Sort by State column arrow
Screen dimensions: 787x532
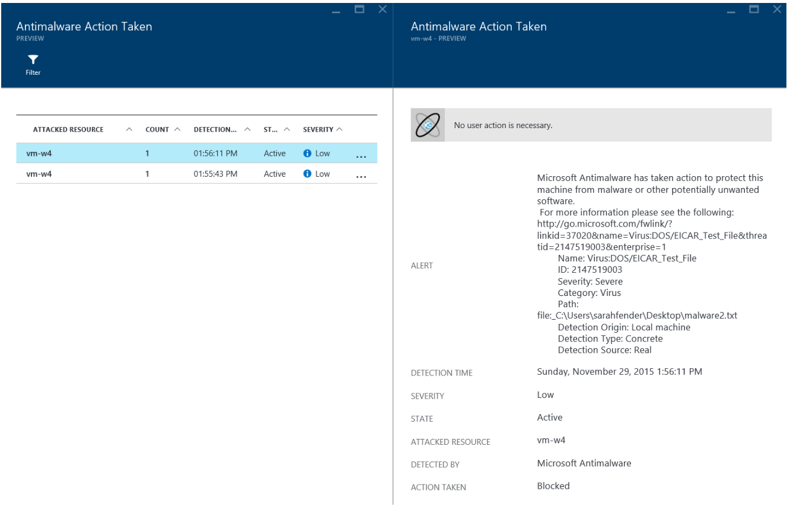(x=286, y=129)
